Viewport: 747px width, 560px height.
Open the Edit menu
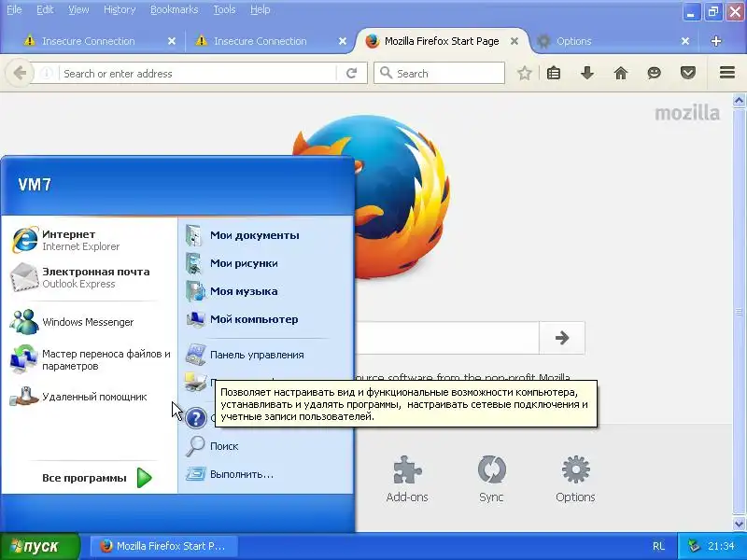(x=45, y=9)
